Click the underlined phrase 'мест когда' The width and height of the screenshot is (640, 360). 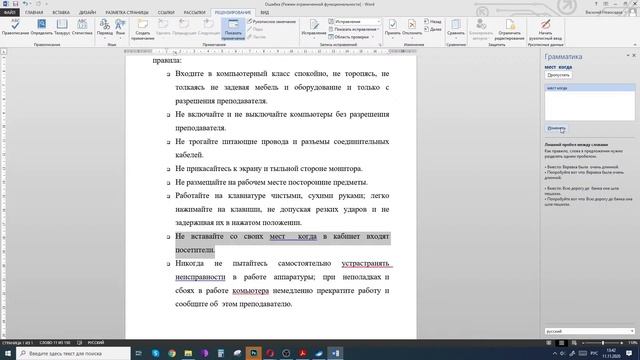pos(293,236)
